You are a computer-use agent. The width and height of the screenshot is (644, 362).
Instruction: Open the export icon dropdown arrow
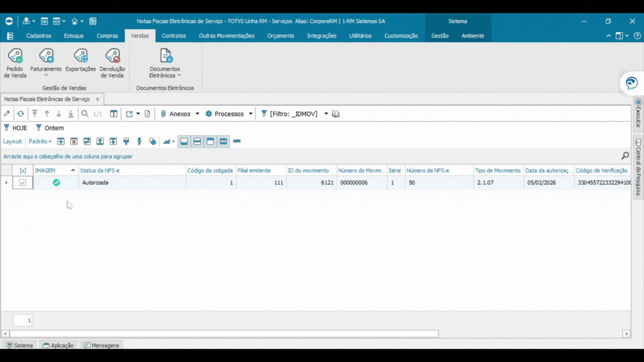[x=138, y=114]
